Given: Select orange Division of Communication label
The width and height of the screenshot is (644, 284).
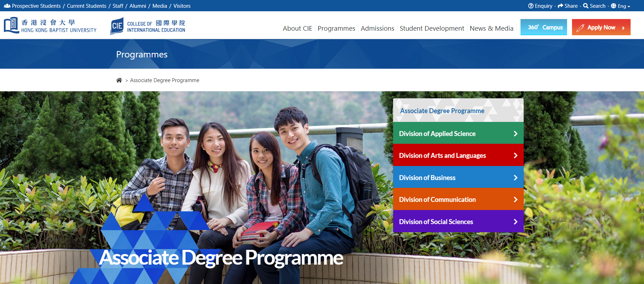Looking at the screenshot, I should click(438, 199).
